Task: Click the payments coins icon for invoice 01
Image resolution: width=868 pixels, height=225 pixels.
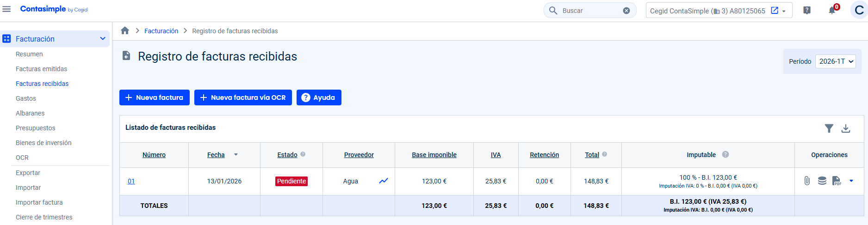Action: coord(822,181)
